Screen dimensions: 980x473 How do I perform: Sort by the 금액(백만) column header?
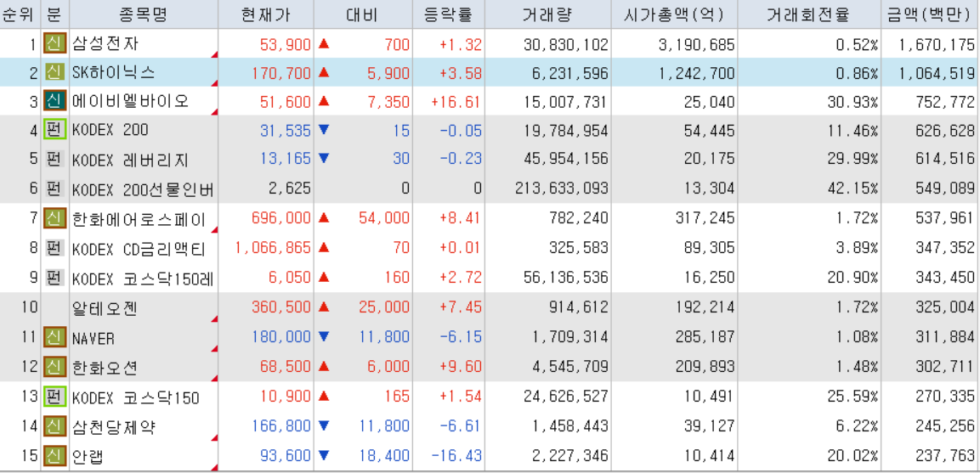coord(931,14)
